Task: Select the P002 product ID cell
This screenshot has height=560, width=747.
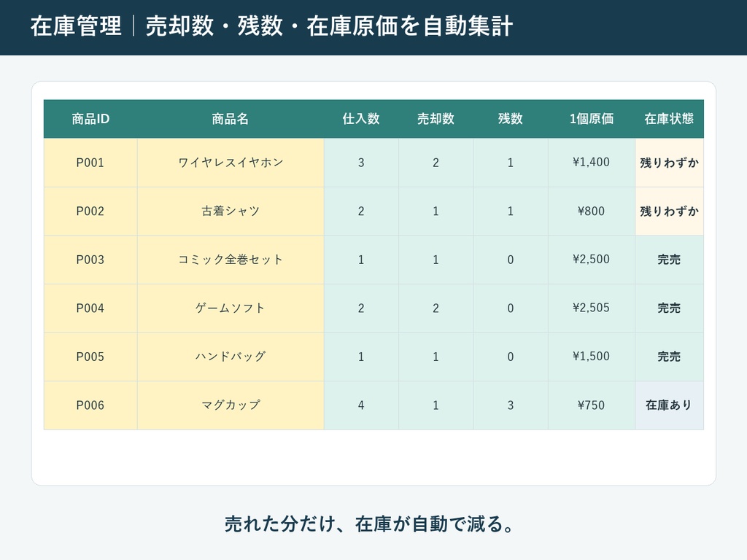Action: (x=90, y=211)
